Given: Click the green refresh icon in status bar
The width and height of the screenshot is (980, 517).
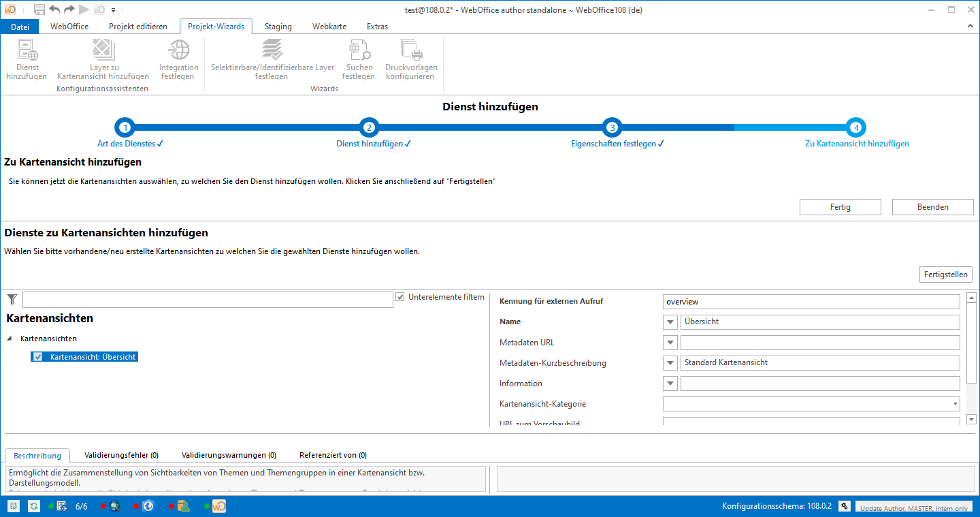Looking at the screenshot, I should point(33,506).
